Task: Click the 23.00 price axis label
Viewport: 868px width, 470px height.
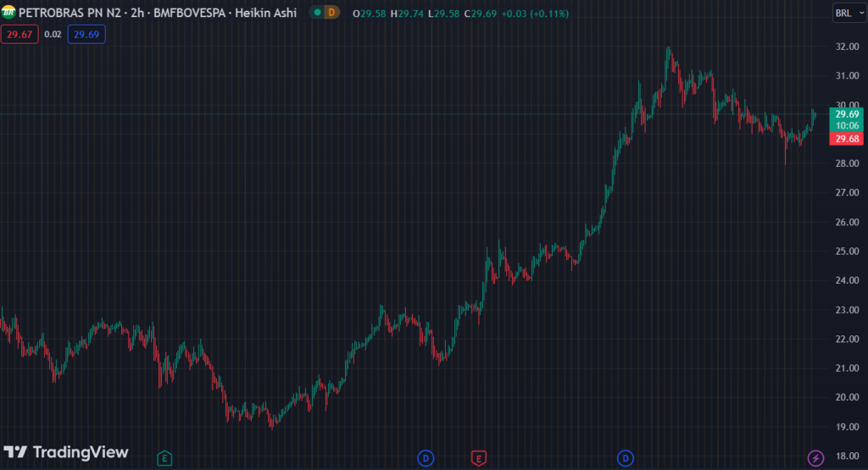Action: pyautogui.click(x=847, y=310)
